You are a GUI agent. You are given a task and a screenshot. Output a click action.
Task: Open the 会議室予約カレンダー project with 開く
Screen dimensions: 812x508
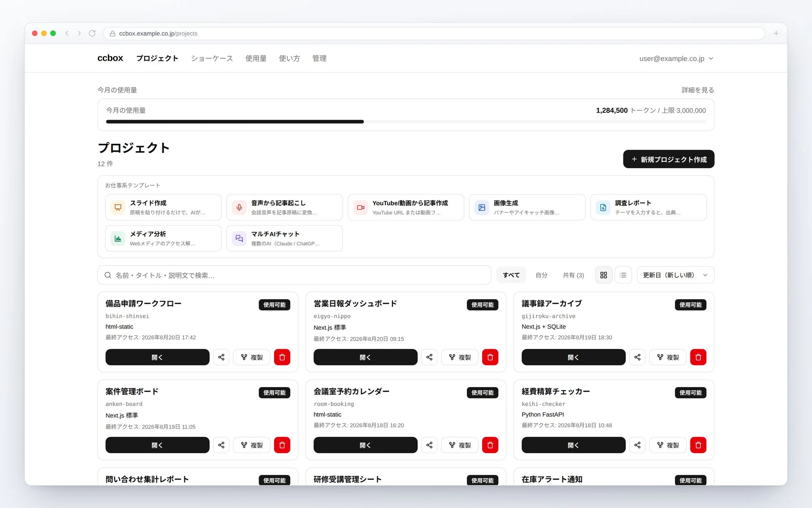click(x=365, y=445)
